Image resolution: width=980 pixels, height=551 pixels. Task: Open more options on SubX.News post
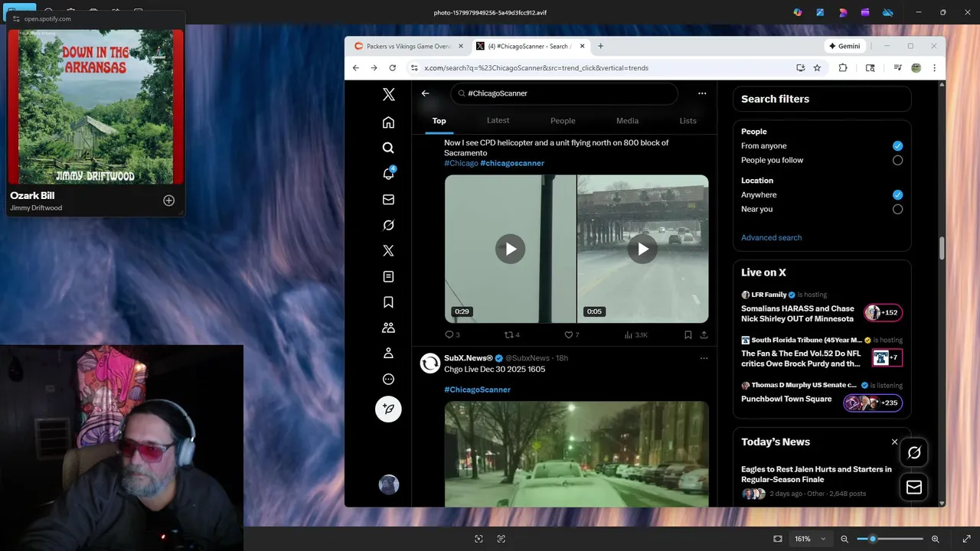click(704, 358)
